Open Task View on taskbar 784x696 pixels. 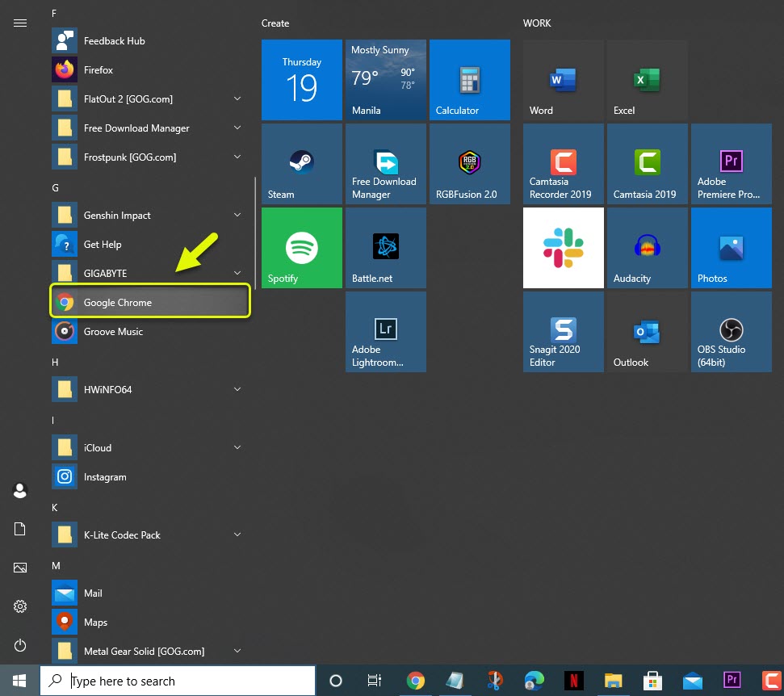(x=375, y=681)
